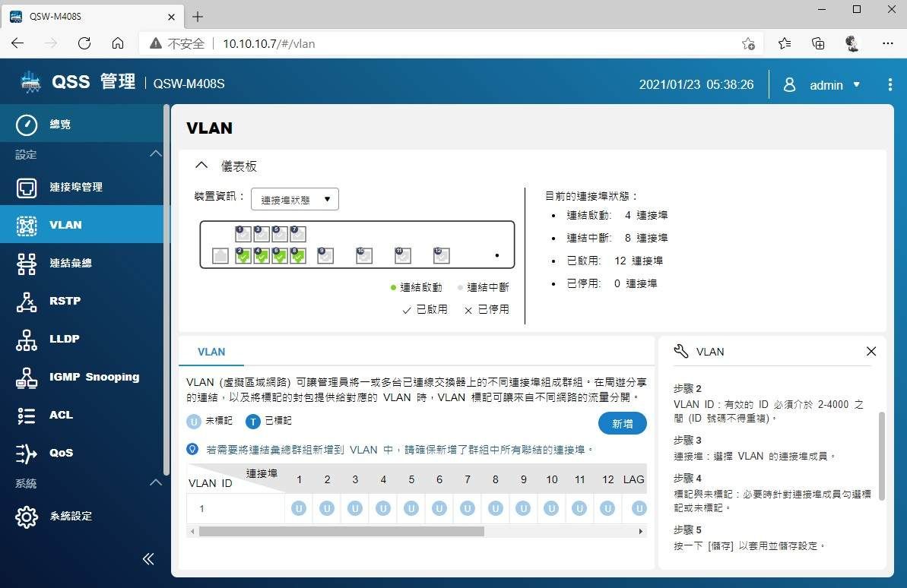This screenshot has height=588, width=907.
Task: Close the VLAN help panel
Action: [871, 351]
